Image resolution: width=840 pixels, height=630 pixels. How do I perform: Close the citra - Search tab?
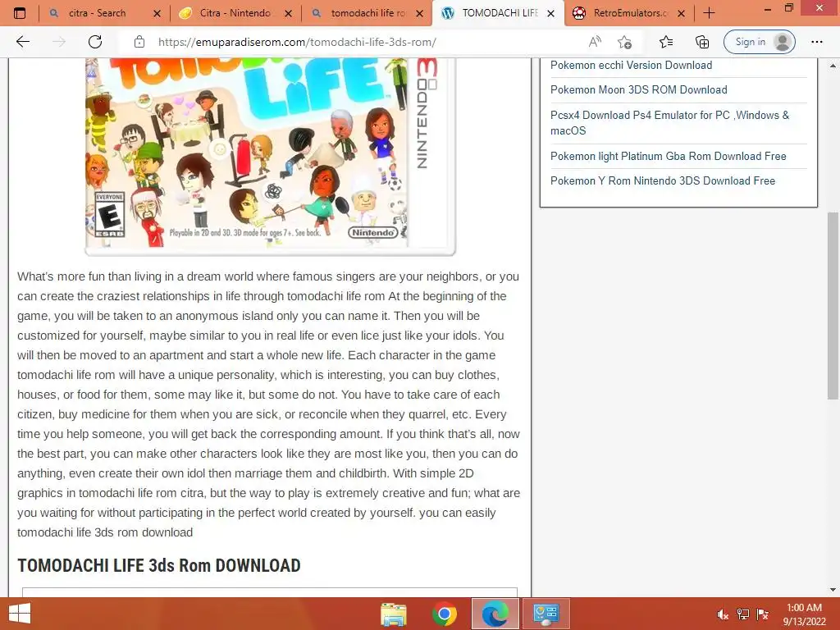157,13
